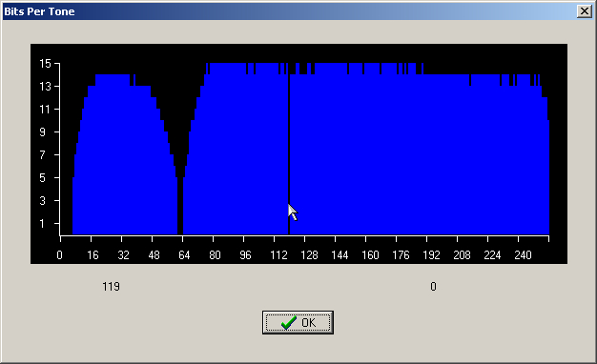
Task: Click the x-axis label 192
Action: [431, 255]
